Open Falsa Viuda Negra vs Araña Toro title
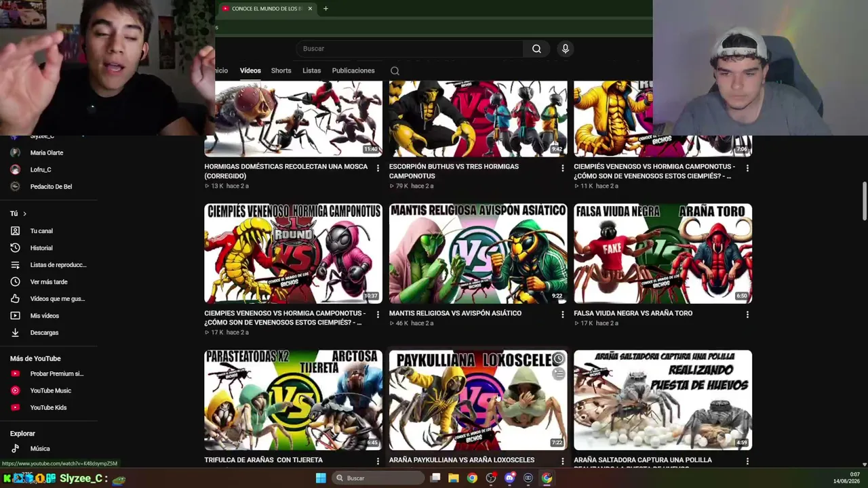Image resolution: width=868 pixels, height=488 pixels. pyautogui.click(x=633, y=313)
